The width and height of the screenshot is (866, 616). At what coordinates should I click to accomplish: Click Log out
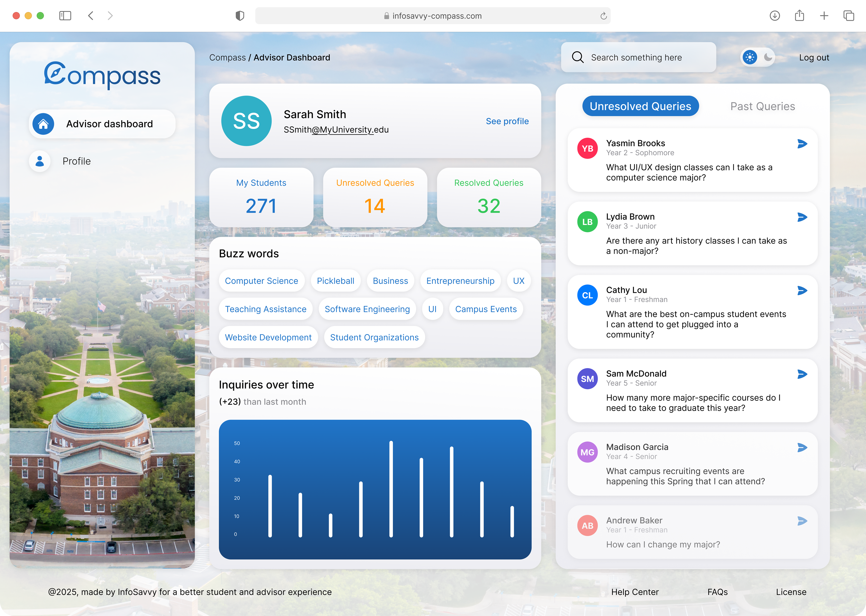click(814, 58)
